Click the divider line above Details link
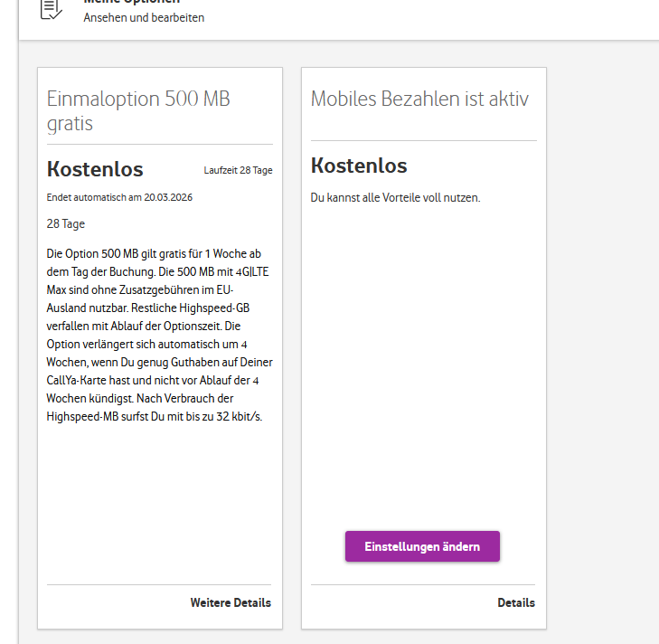 [x=423, y=584]
